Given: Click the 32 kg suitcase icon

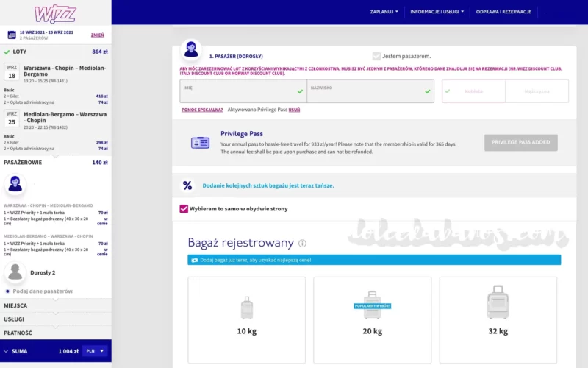Looking at the screenshot, I should pos(498,302).
